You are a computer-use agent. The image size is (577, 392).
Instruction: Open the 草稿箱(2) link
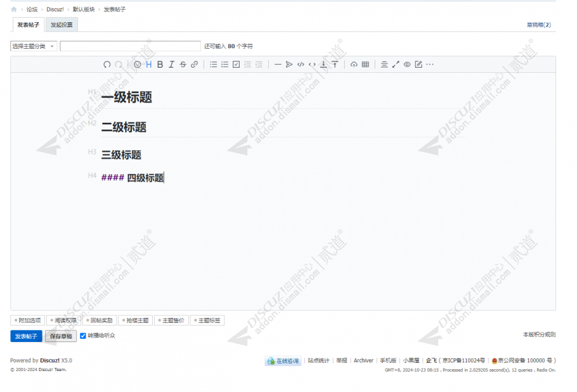[539, 25]
